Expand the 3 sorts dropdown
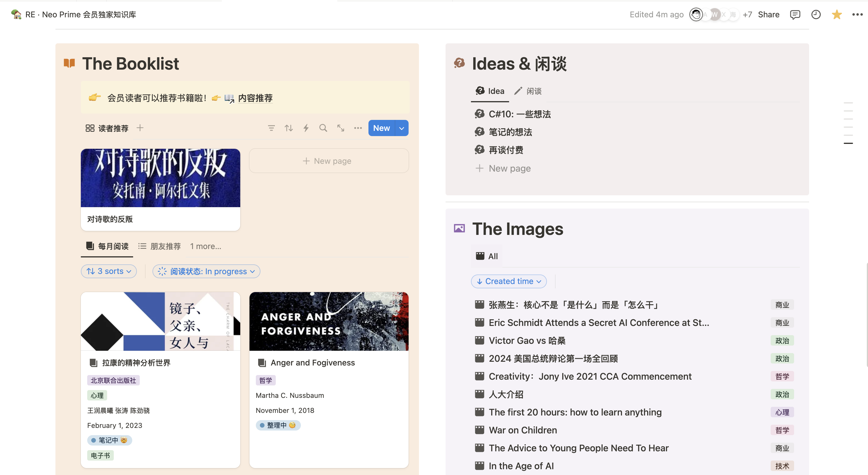The image size is (868, 475). coord(109,271)
